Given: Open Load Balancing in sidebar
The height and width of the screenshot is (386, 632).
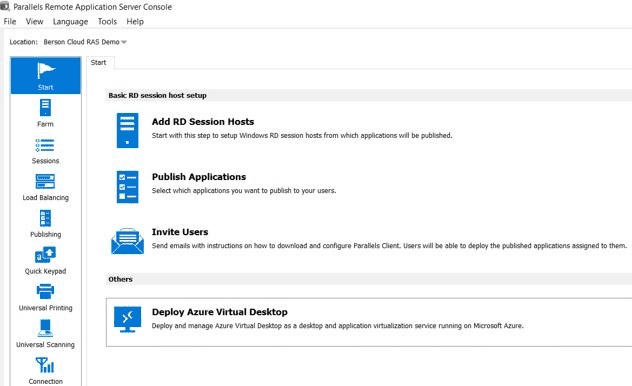Looking at the screenshot, I should 45,181.
